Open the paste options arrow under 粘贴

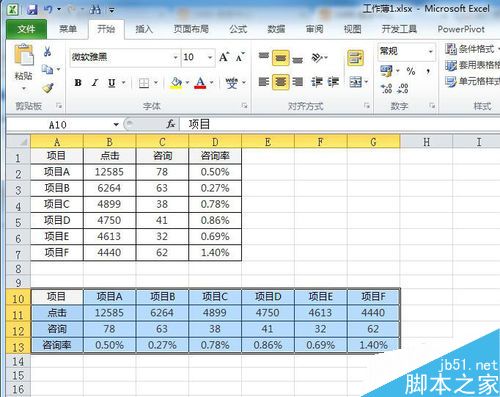pos(24,89)
